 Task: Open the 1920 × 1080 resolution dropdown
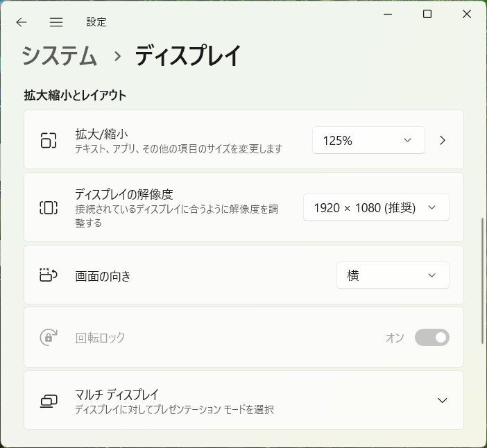pos(376,207)
